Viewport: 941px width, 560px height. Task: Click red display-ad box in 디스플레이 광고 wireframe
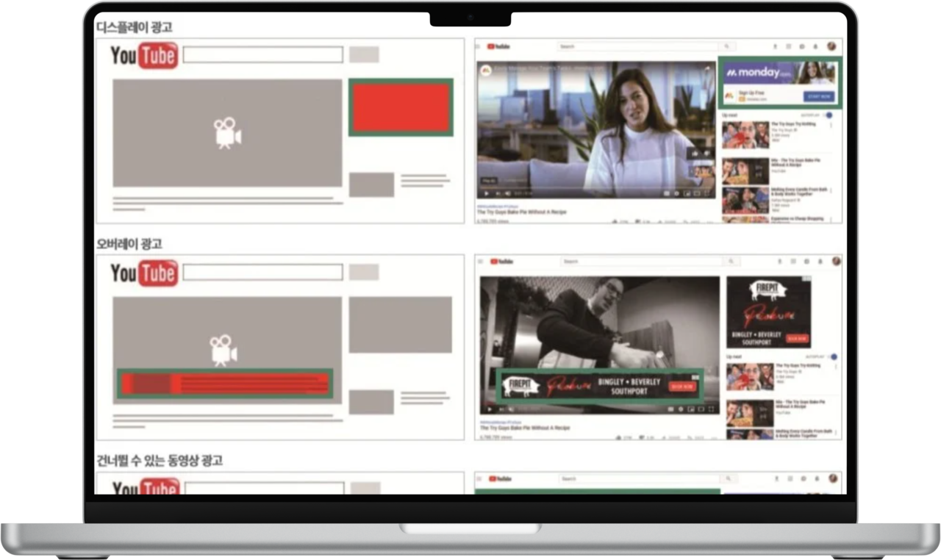tap(401, 107)
